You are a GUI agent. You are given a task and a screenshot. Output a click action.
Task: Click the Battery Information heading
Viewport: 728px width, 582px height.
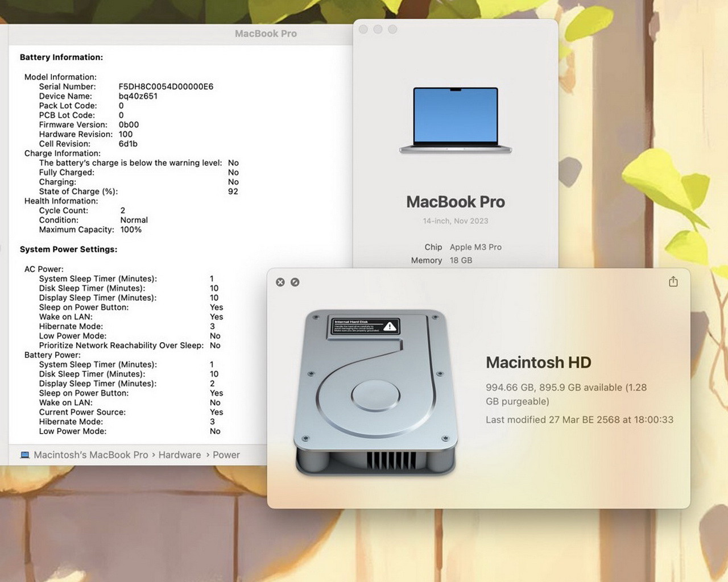click(61, 57)
